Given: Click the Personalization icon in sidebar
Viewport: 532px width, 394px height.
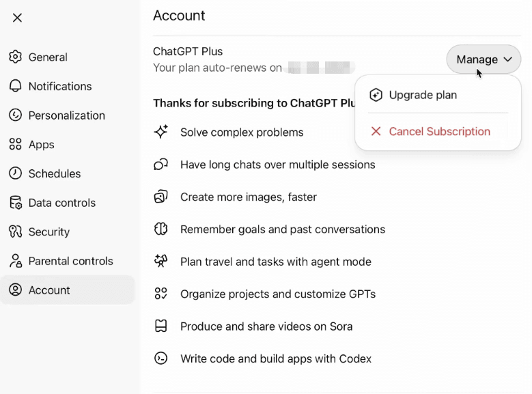Looking at the screenshot, I should click(15, 115).
